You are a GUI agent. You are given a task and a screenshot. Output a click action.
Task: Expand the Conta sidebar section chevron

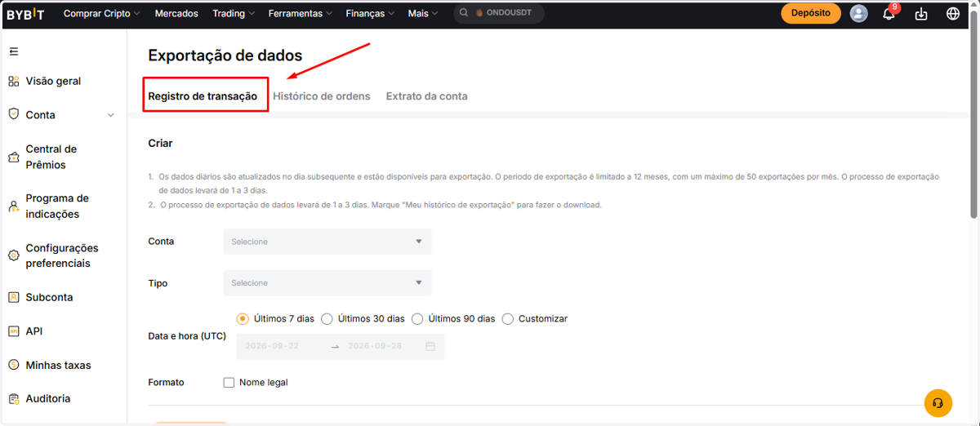(x=111, y=115)
